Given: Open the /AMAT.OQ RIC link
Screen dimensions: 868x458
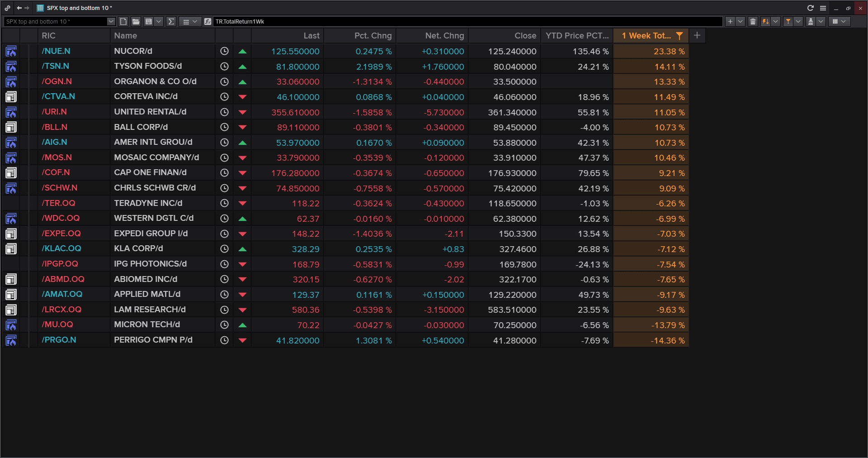Looking at the screenshot, I should pyautogui.click(x=62, y=294).
